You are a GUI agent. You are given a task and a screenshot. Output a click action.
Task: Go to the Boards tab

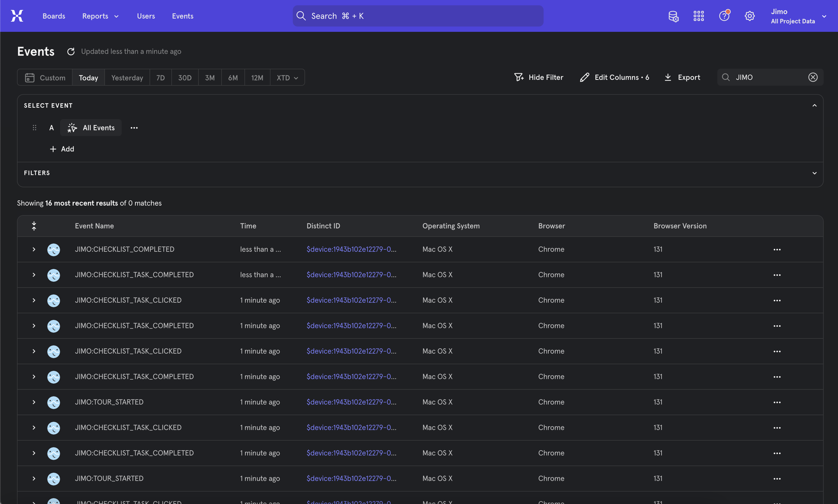pyautogui.click(x=54, y=16)
